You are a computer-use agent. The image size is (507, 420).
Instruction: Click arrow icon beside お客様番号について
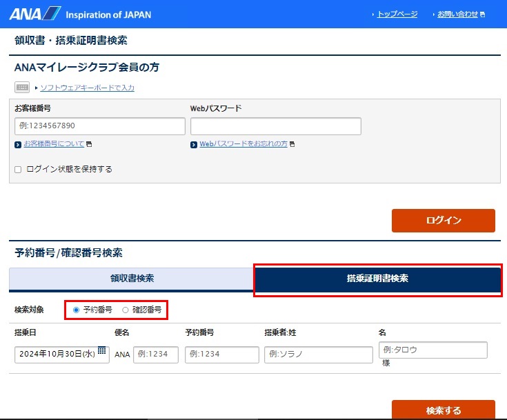[x=18, y=145]
